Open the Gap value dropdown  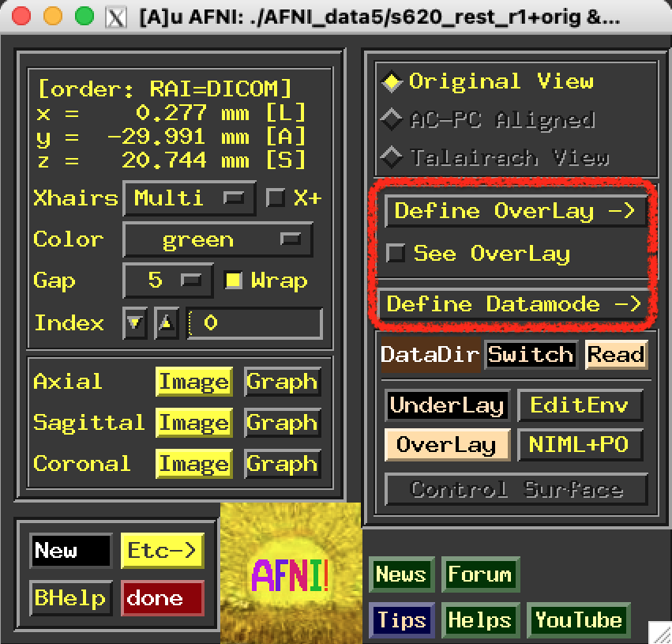pyautogui.click(x=167, y=281)
